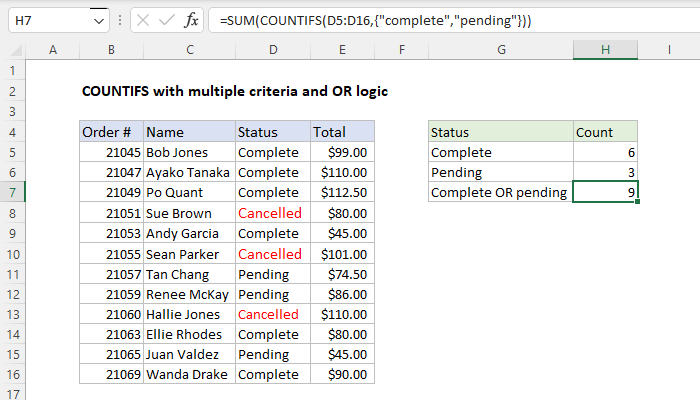Select column D header
Screen dimensions: 700x400
[271, 49]
